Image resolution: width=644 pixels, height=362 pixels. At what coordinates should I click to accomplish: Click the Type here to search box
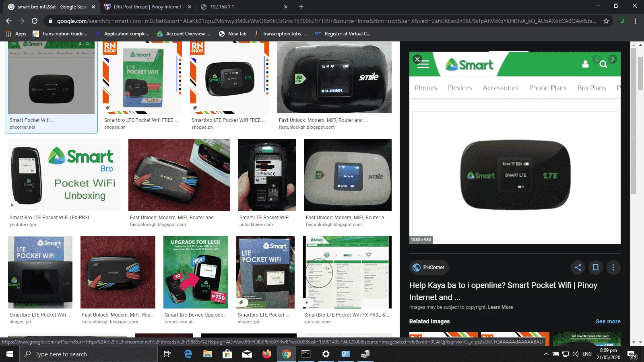click(89, 354)
